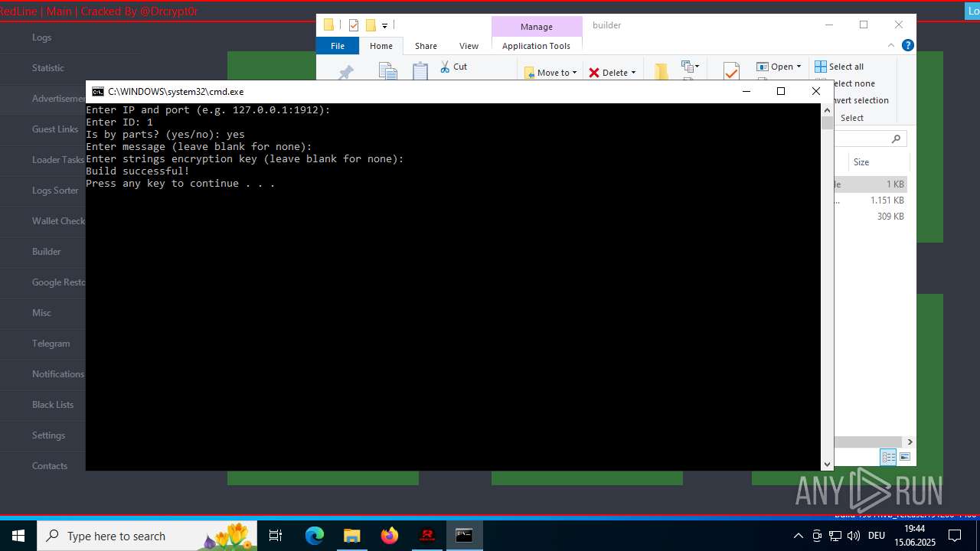Viewport: 980px width, 551px height.
Task: Click the Select all ribbon item
Action: pos(839,67)
